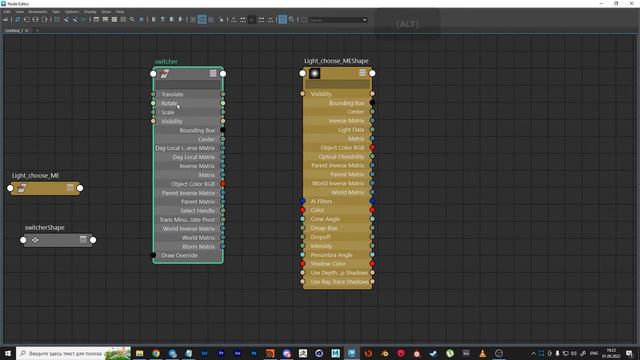Open the Windows Start menu

[7, 353]
